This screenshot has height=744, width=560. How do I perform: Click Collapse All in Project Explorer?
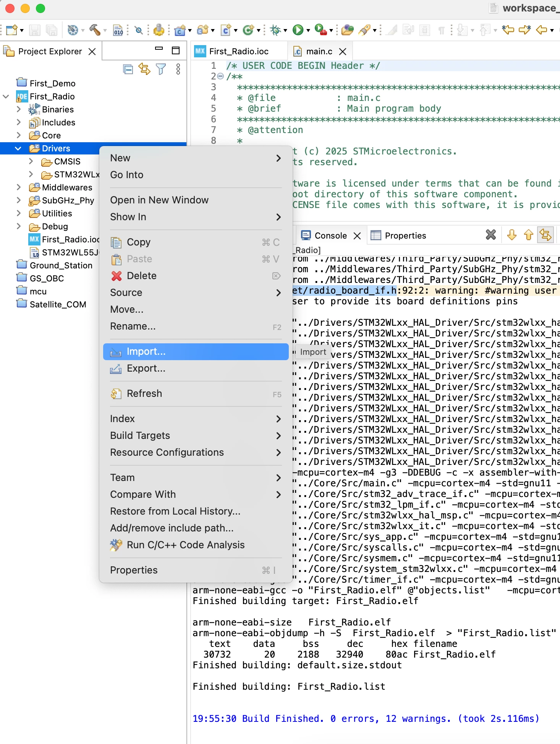(128, 69)
